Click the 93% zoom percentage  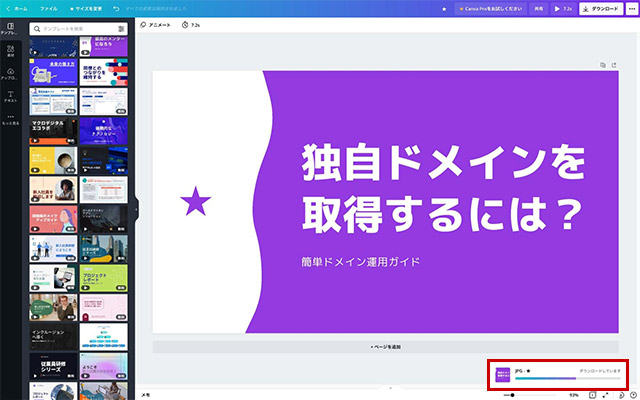point(574,395)
